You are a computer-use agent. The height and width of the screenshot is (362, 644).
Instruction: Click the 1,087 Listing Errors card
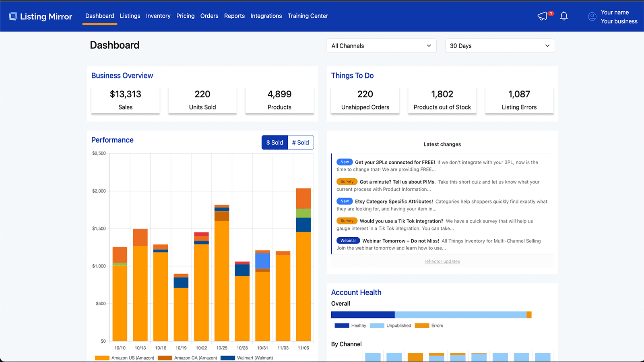[x=519, y=100]
